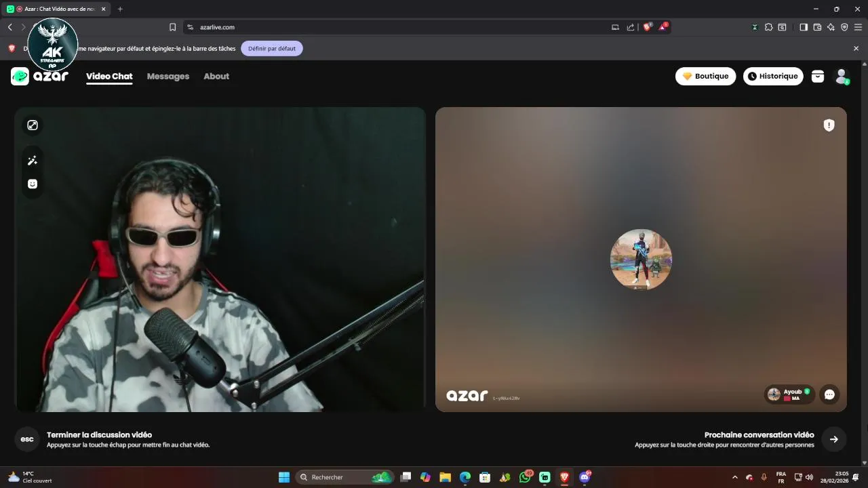Open the About page
This screenshot has height=488, width=868.
(x=216, y=77)
